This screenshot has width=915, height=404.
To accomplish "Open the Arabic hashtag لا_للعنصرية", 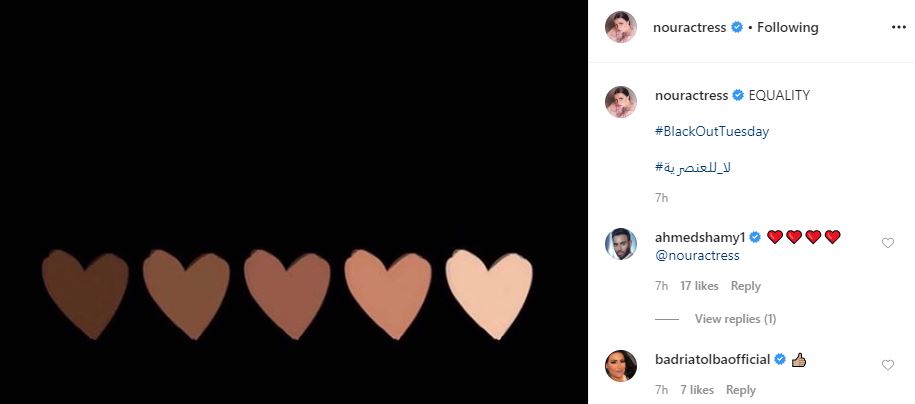I will point(693,168).
